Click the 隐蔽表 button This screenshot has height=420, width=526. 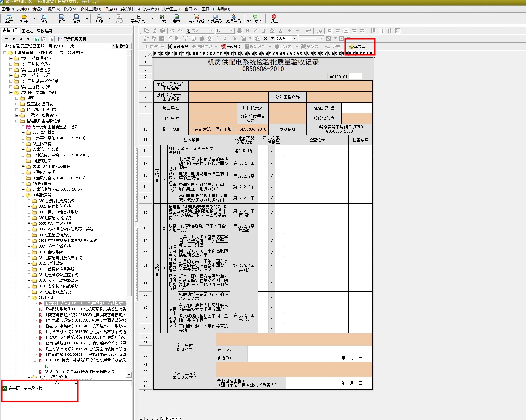pos(309,47)
